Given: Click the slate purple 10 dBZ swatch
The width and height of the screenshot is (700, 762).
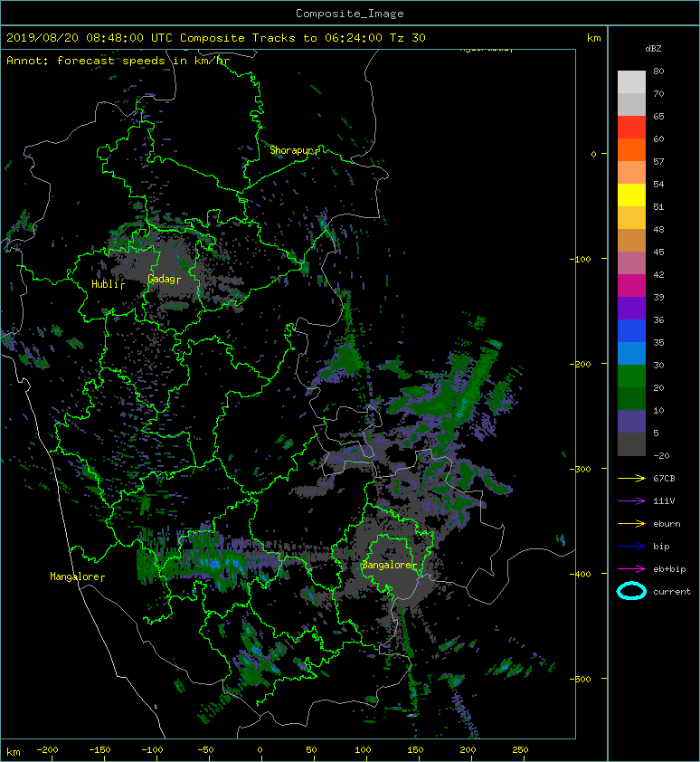Looking at the screenshot, I should click(x=631, y=421).
